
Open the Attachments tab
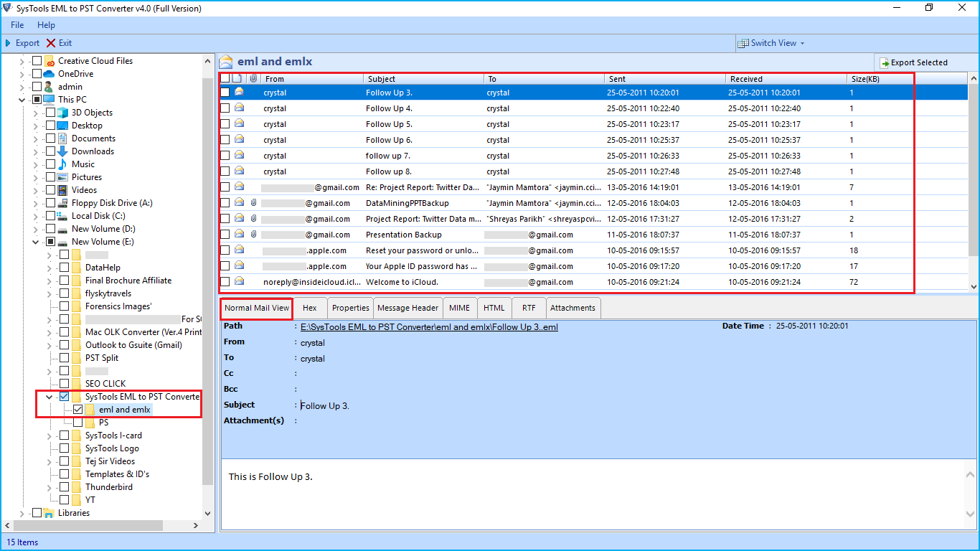tap(573, 308)
